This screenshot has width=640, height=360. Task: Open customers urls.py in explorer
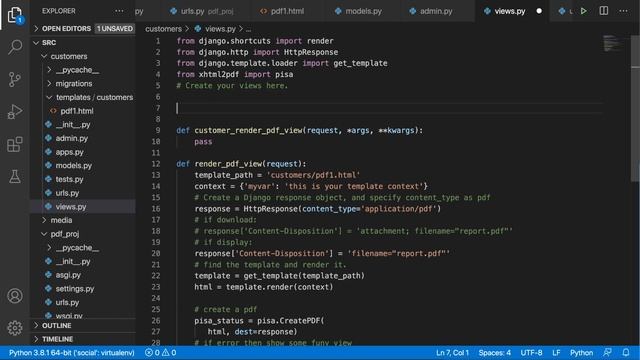click(67, 193)
